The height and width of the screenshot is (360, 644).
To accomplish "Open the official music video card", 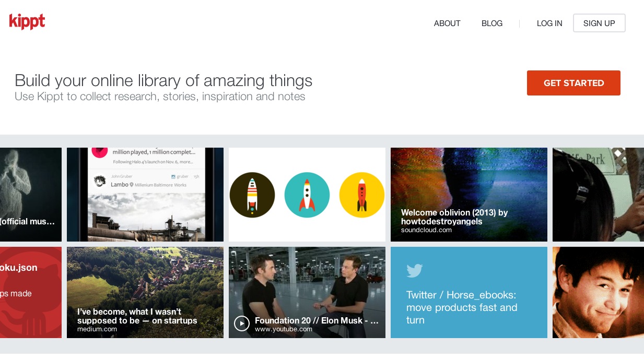I will coord(31,195).
